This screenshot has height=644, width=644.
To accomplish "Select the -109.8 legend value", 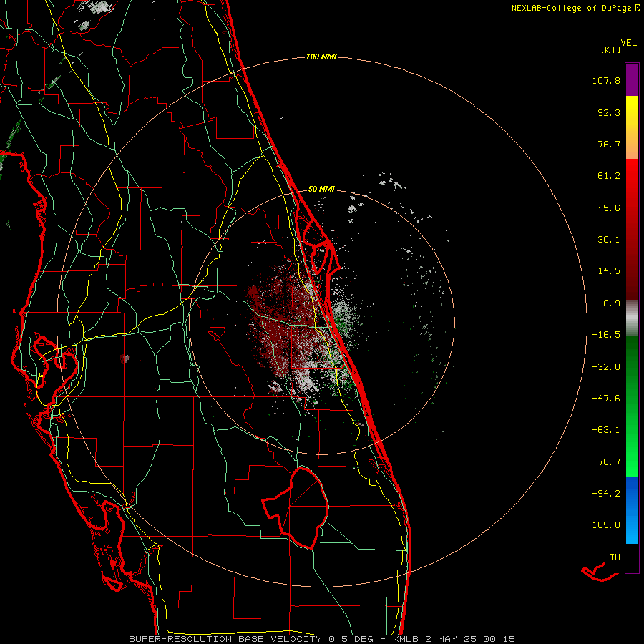I will [x=603, y=525].
